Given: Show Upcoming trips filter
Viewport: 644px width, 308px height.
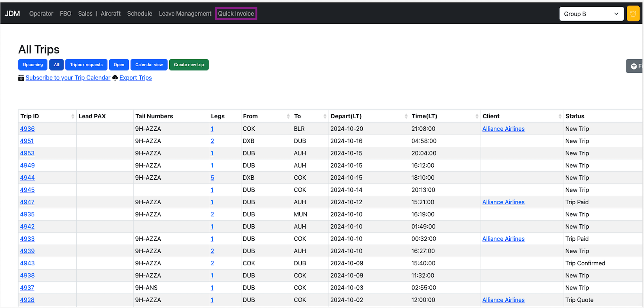Looking at the screenshot, I should (33, 65).
